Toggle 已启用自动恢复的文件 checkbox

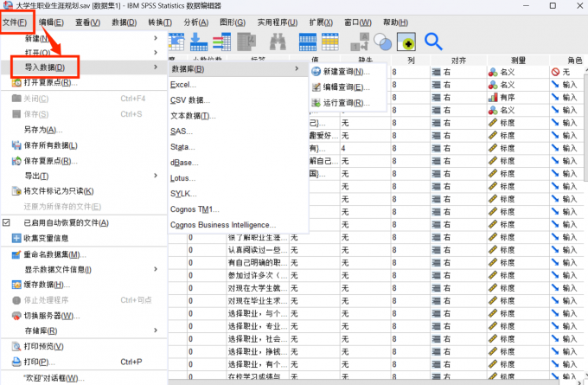point(6,223)
